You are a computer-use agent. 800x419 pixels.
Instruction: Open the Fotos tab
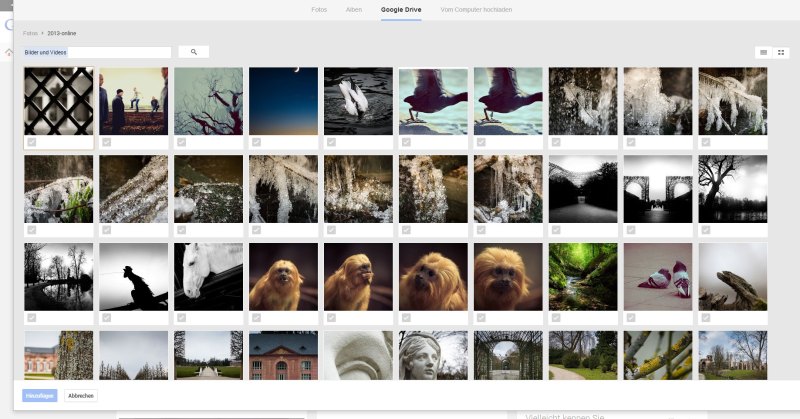[319, 9]
